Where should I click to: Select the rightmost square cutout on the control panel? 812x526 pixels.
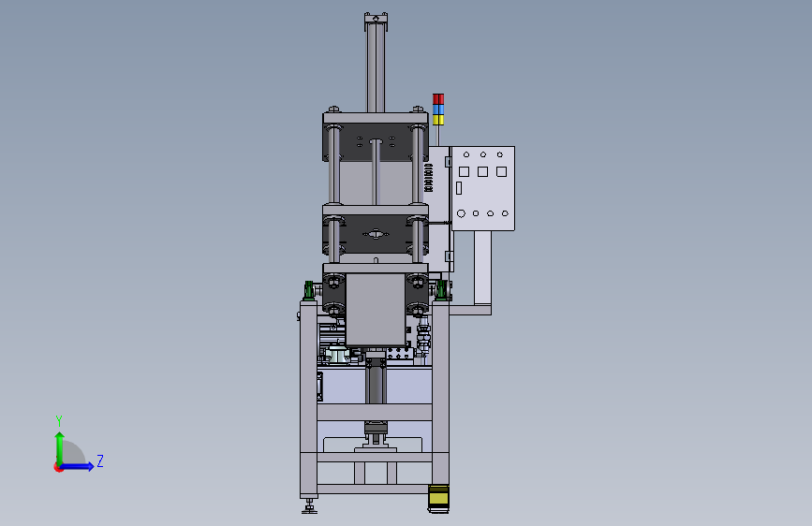[x=501, y=171]
